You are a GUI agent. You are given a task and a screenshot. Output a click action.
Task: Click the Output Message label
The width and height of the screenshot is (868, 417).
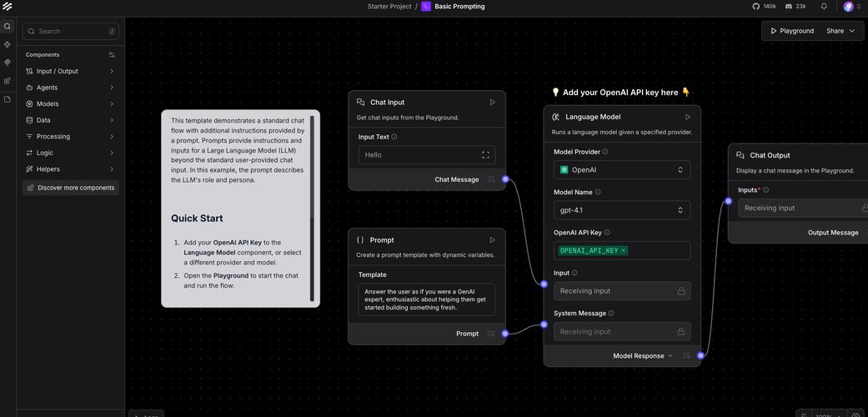tap(833, 233)
